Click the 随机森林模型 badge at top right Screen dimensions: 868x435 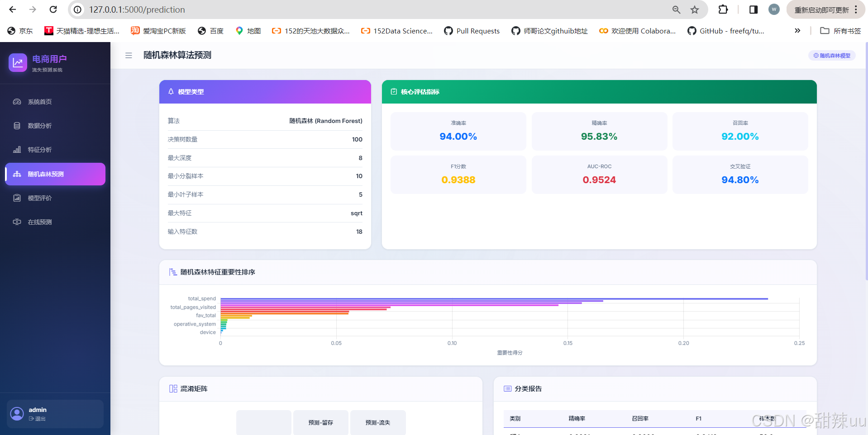(x=832, y=56)
